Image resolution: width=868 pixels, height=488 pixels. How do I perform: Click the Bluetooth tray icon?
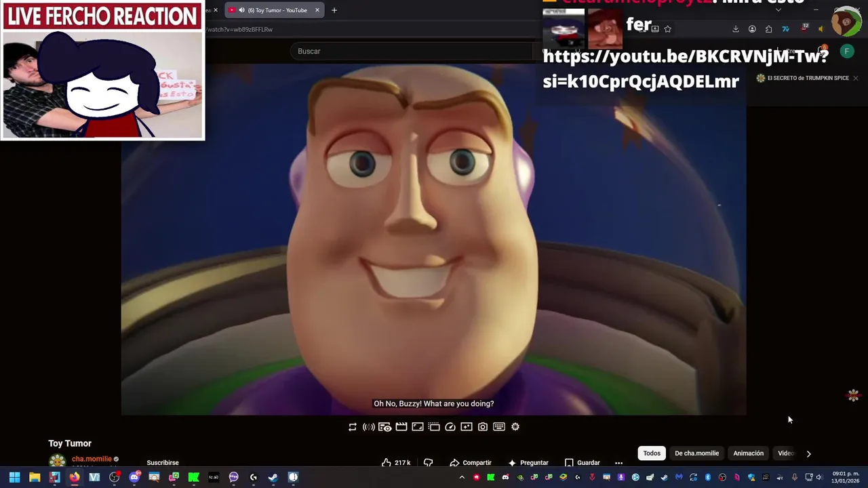[x=707, y=477]
